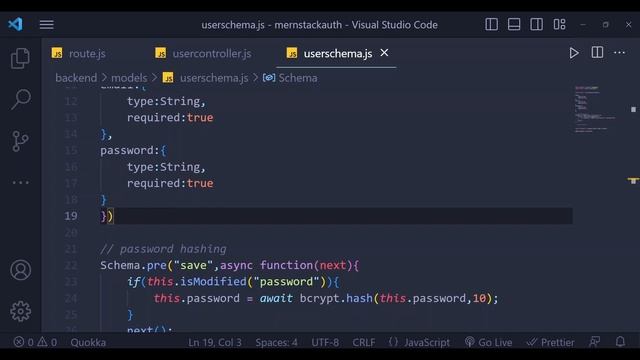Close the userschema.js tab

(x=384, y=53)
